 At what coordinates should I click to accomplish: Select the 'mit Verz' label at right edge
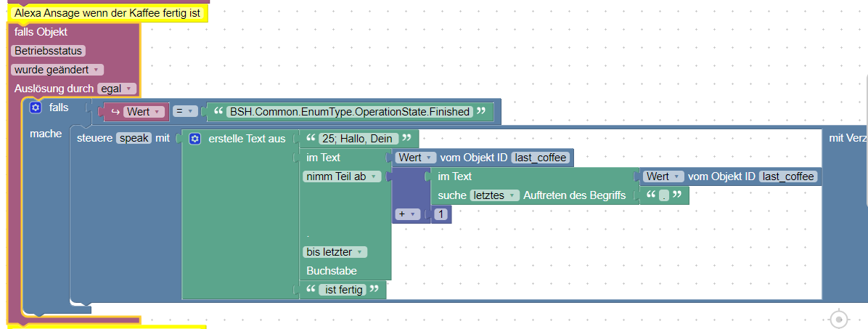point(848,139)
